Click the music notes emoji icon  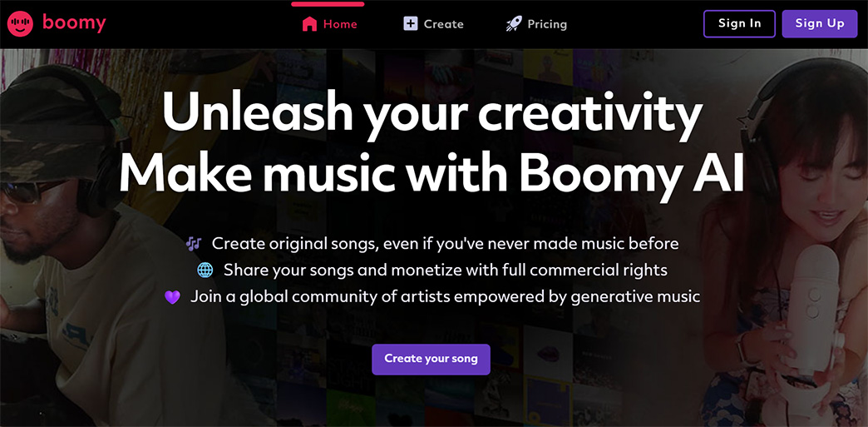click(x=194, y=244)
